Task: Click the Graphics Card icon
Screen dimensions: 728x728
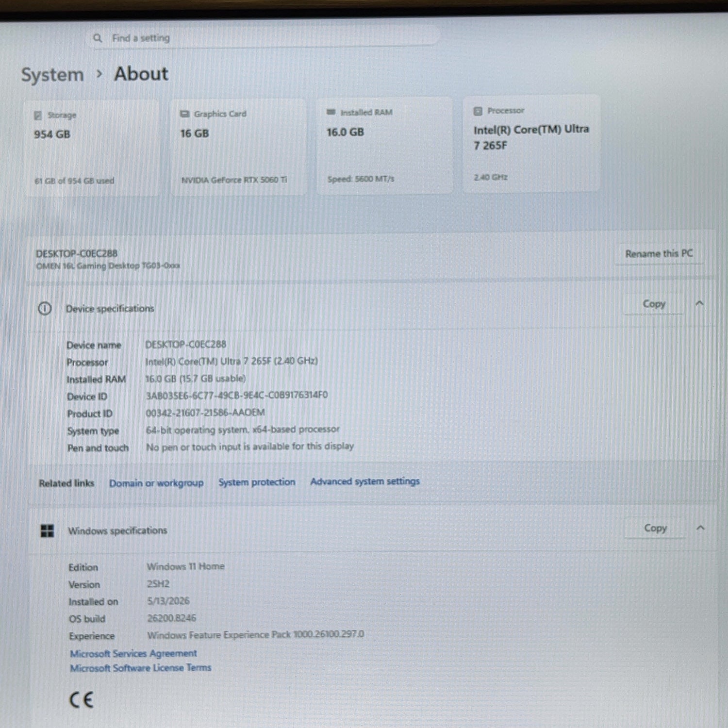Action: tap(184, 114)
